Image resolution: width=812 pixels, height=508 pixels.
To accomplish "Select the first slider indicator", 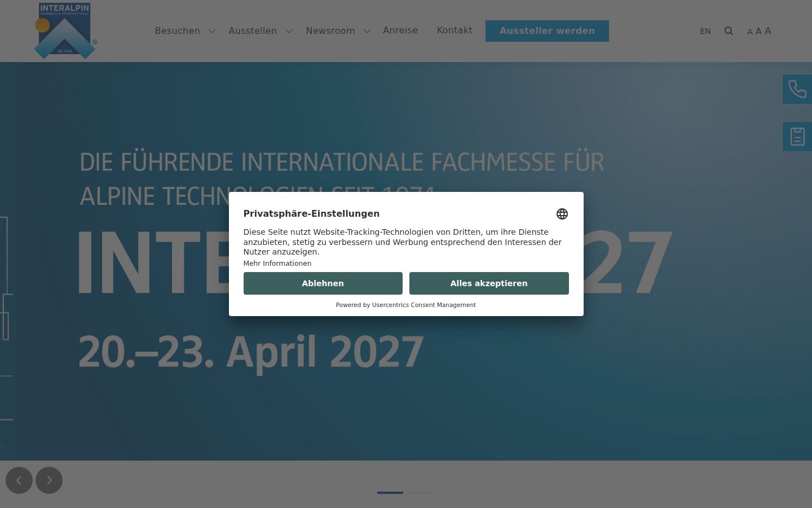I will click(390, 493).
